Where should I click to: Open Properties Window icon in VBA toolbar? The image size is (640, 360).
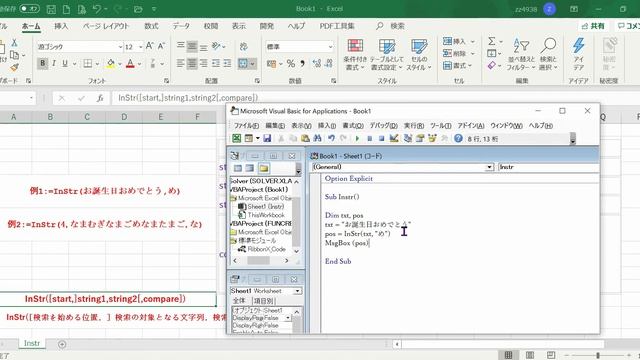pyautogui.click(x=420, y=138)
